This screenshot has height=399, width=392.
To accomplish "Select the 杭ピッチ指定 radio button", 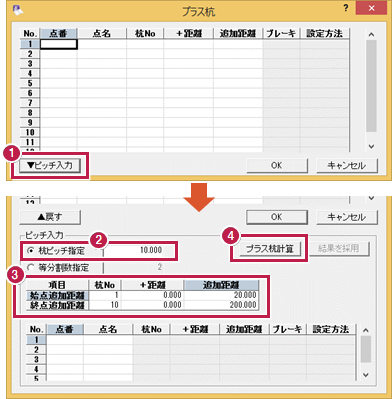I will tap(31, 251).
